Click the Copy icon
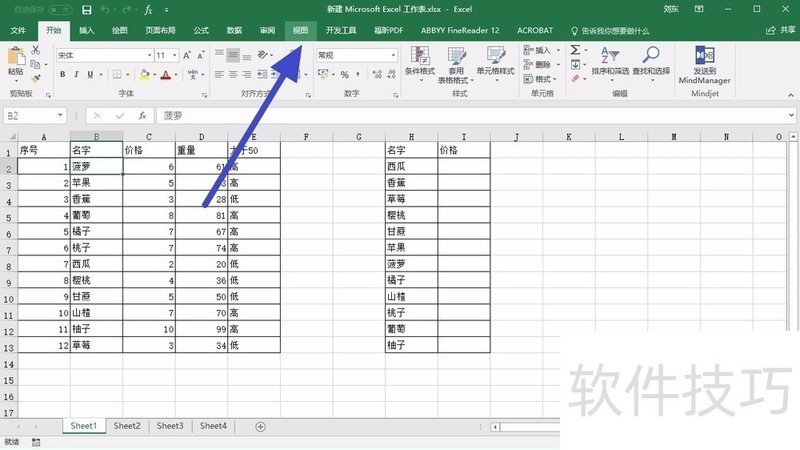 click(x=35, y=64)
